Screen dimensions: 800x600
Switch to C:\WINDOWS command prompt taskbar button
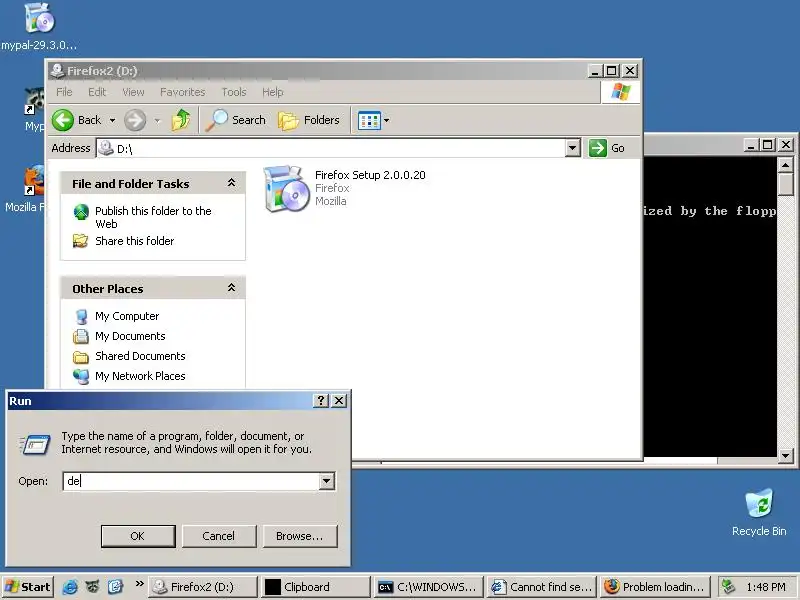429,587
